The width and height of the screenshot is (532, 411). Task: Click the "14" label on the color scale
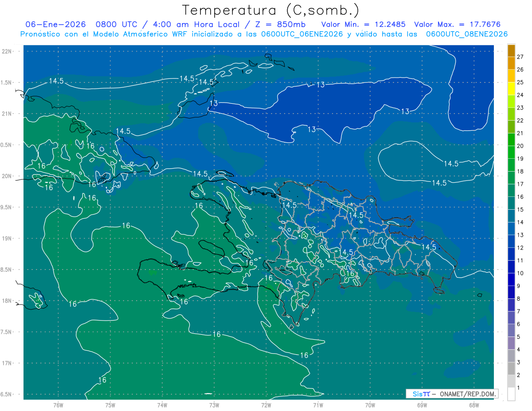pos(520,223)
